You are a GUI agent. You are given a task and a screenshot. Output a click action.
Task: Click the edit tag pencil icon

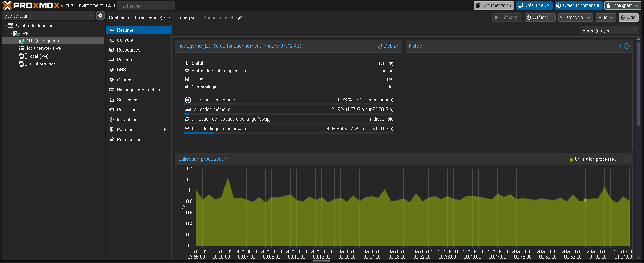pyautogui.click(x=240, y=18)
